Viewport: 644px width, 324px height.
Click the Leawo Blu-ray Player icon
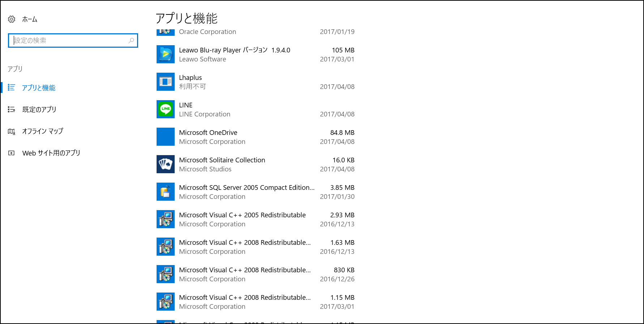pyautogui.click(x=166, y=54)
